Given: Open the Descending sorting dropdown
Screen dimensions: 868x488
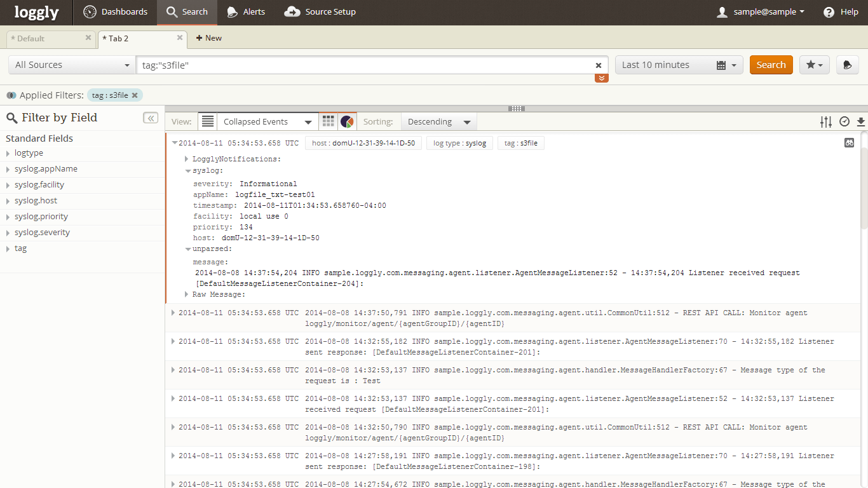Looking at the screenshot, I should coord(438,121).
